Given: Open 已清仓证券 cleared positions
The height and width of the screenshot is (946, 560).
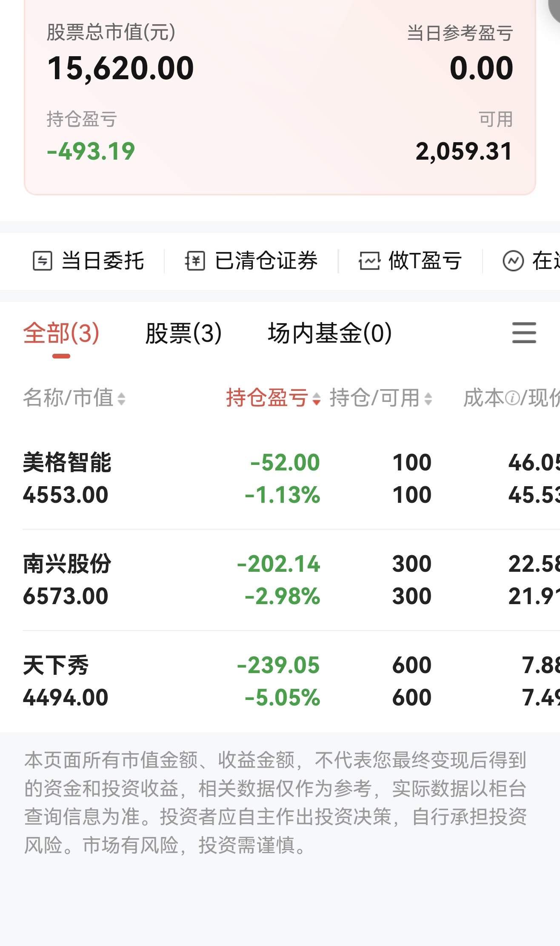Looking at the screenshot, I should coord(266,261).
